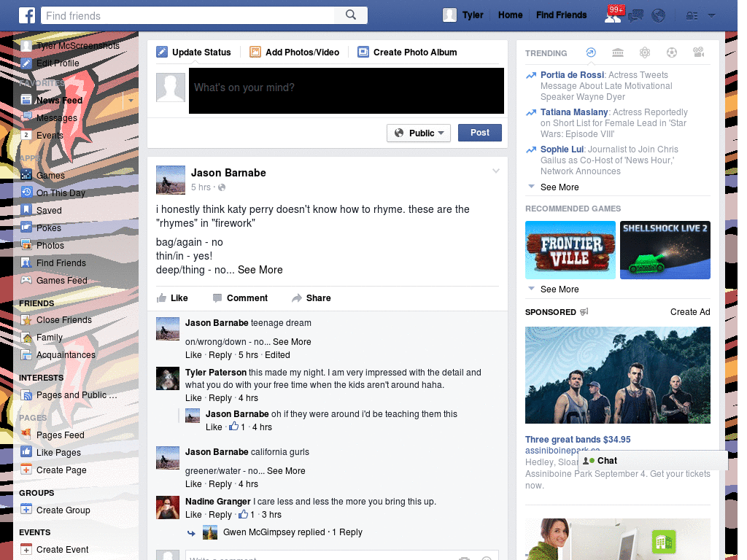Viewport: 747px width, 560px height.
Task: Open Top Trends icon in Trending
Action: click(591, 52)
